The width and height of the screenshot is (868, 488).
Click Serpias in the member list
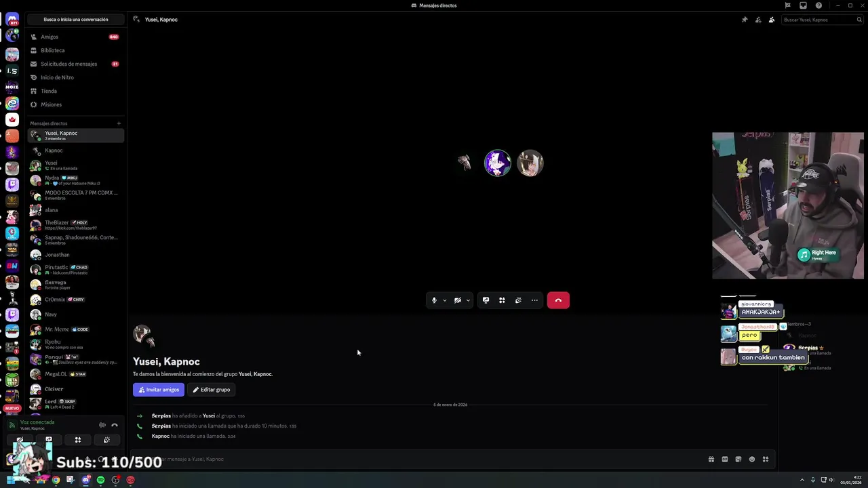pos(808,348)
